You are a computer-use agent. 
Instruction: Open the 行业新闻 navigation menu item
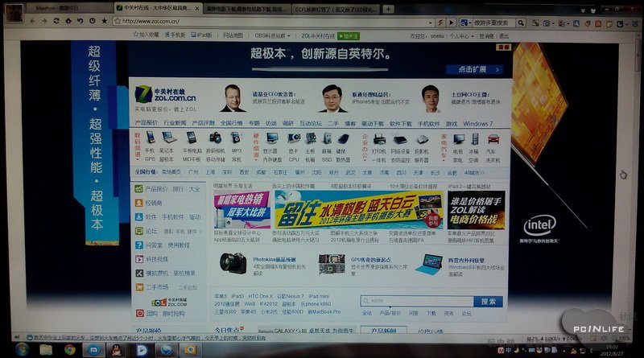(x=175, y=123)
